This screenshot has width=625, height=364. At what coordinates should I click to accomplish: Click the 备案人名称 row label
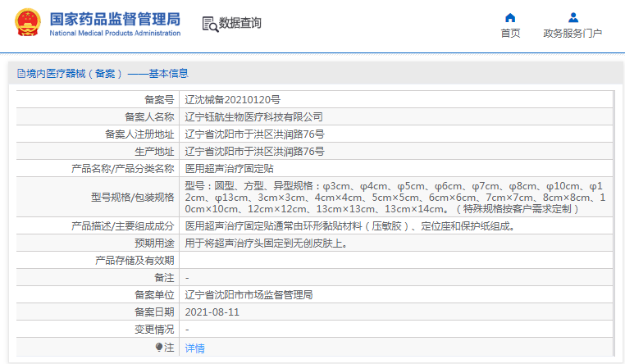tap(149, 116)
